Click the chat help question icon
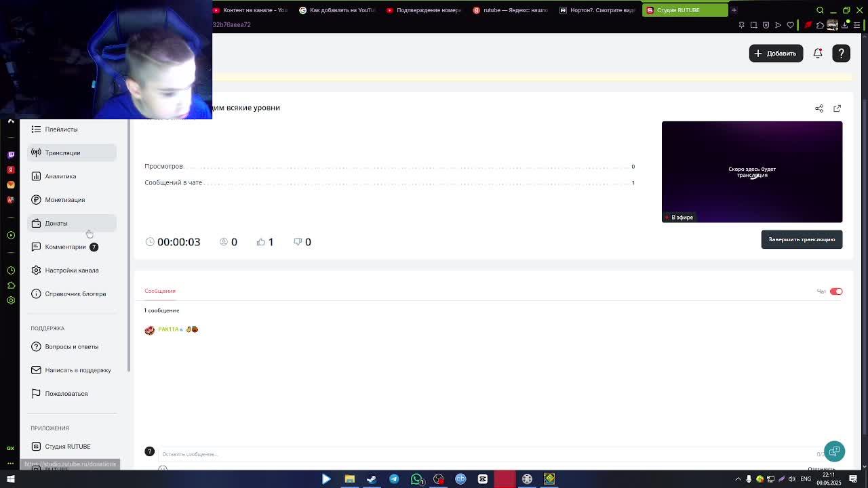This screenshot has height=488, width=868. pos(150,451)
